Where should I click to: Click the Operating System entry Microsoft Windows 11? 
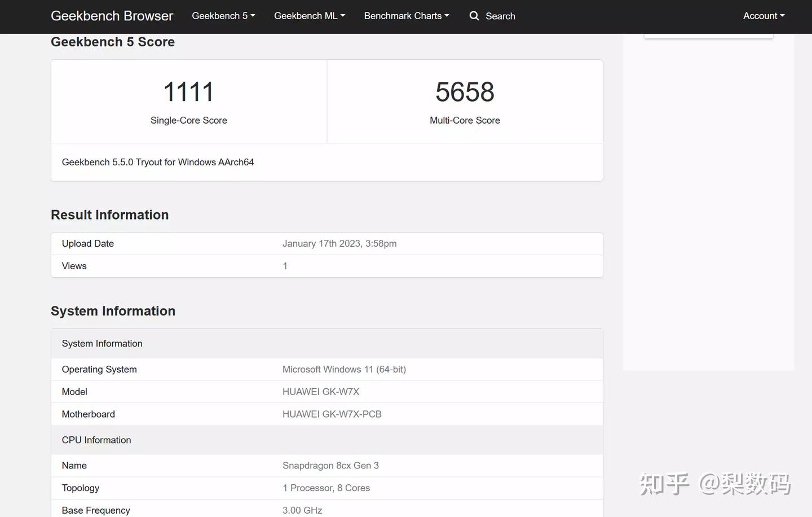(x=344, y=369)
